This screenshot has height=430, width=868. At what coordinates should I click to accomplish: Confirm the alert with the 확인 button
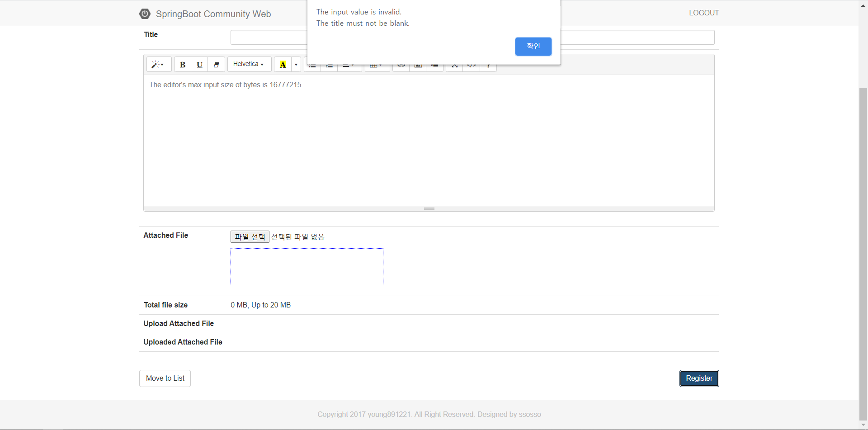(533, 46)
